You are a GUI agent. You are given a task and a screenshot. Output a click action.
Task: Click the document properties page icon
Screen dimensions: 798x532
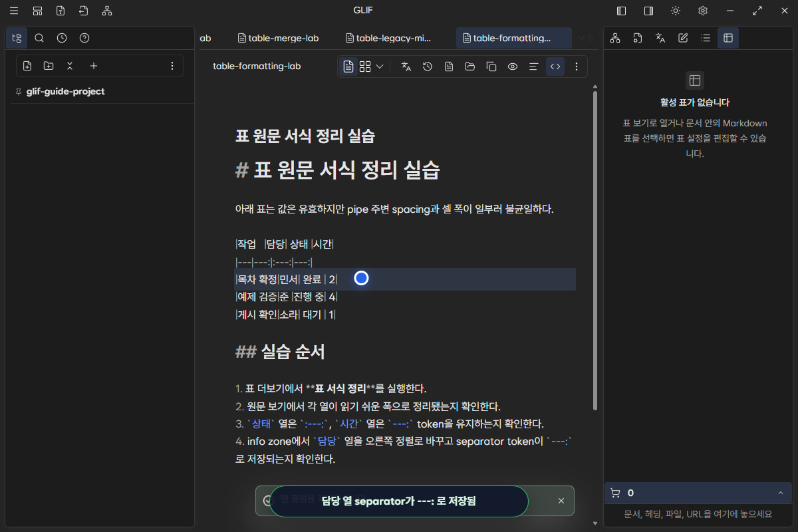click(x=449, y=66)
